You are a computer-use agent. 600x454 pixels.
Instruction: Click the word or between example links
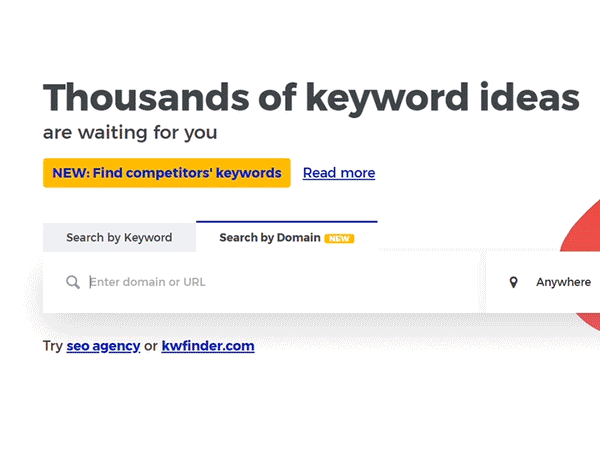point(151,346)
